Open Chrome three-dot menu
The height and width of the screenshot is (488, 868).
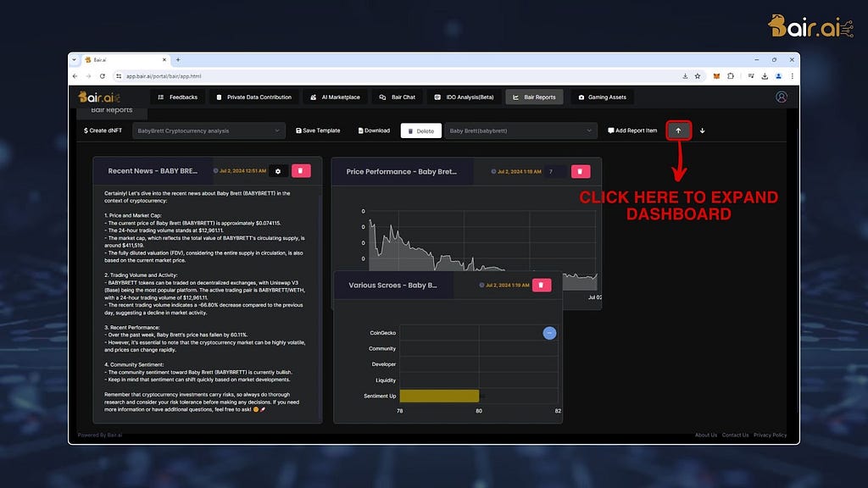pyautogui.click(x=793, y=76)
